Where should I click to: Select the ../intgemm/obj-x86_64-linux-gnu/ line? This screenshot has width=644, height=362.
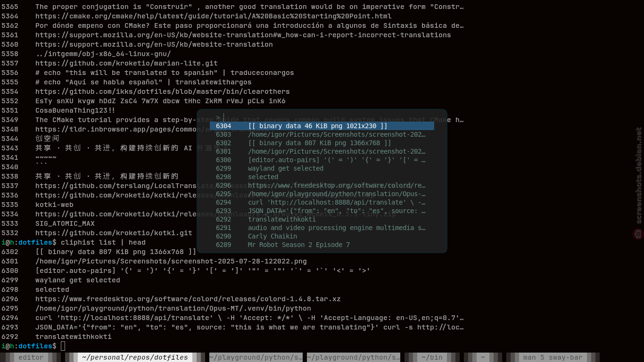coord(103,54)
